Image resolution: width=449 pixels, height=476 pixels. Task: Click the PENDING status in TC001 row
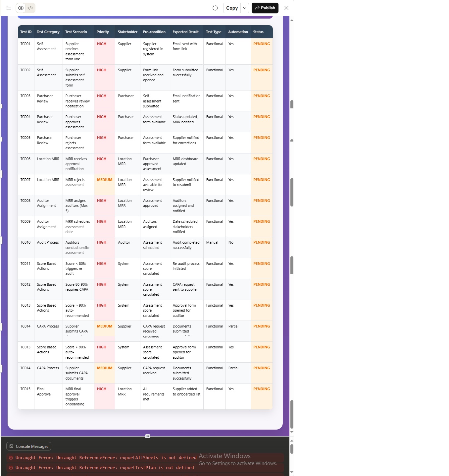pyautogui.click(x=262, y=44)
